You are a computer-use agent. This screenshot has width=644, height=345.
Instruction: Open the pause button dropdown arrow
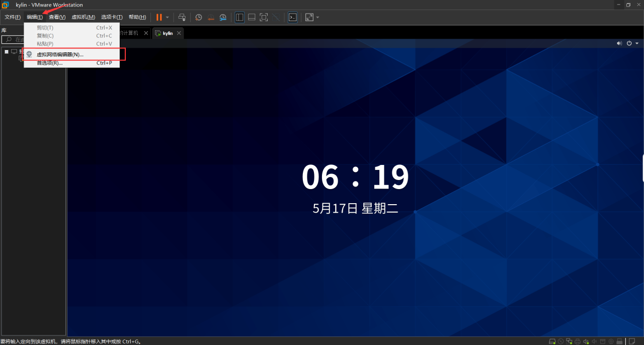168,17
